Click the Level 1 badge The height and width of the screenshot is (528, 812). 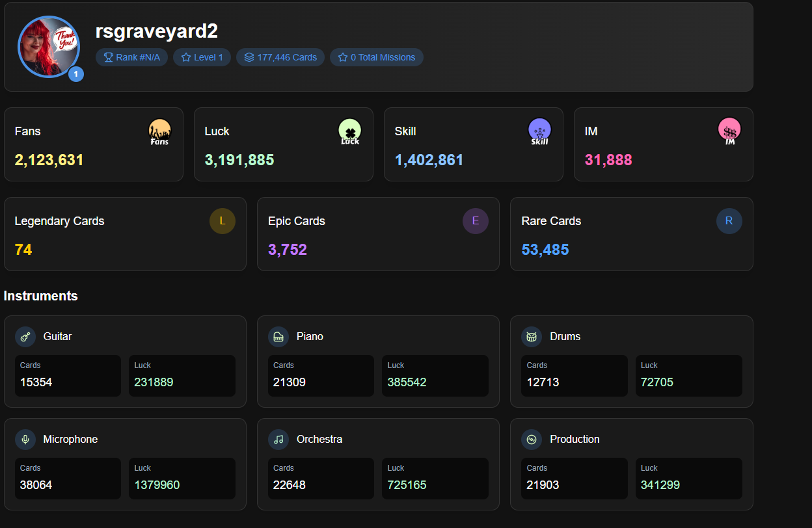tap(202, 57)
